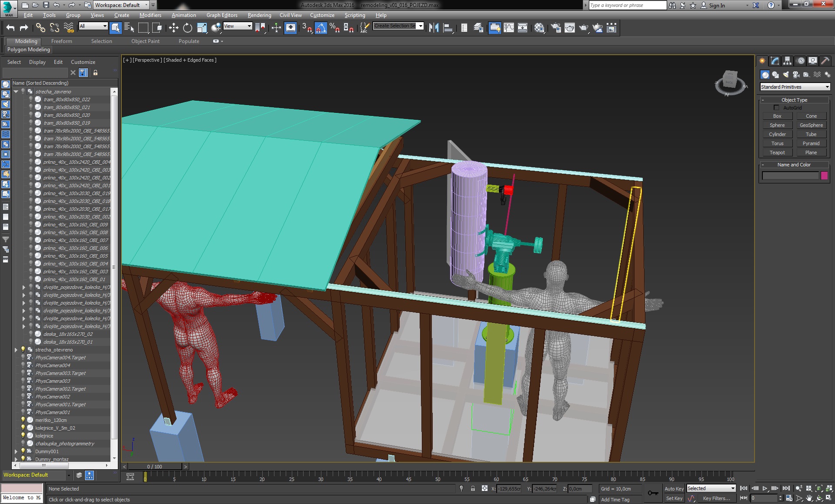This screenshot has height=504, width=835.
Task: Toggle the Angle Snap tool
Action: 321,28
